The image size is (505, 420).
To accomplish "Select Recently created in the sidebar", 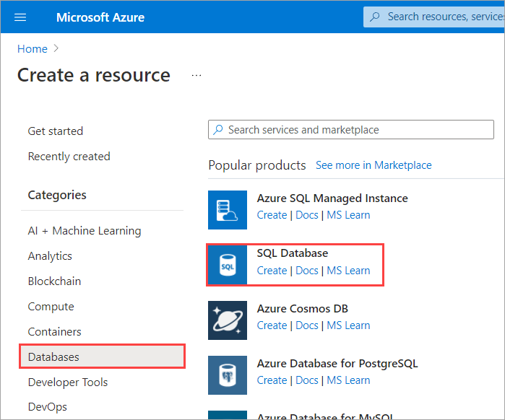I will pyautogui.click(x=69, y=157).
